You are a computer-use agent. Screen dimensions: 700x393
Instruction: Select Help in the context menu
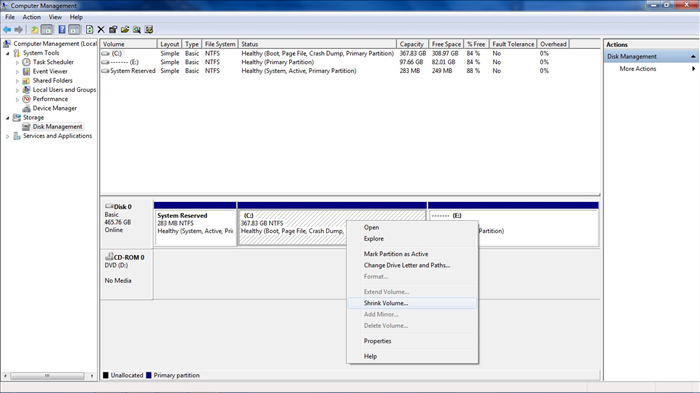pos(412,356)
